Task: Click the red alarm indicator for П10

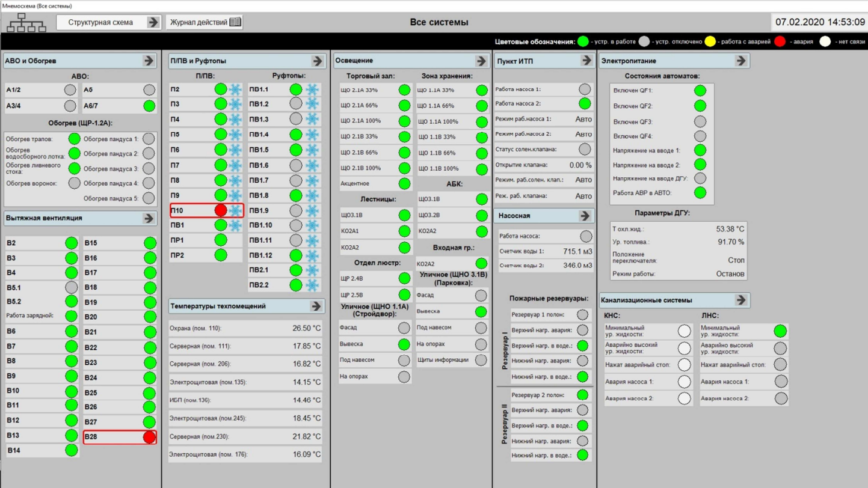Action: (221, 210)
